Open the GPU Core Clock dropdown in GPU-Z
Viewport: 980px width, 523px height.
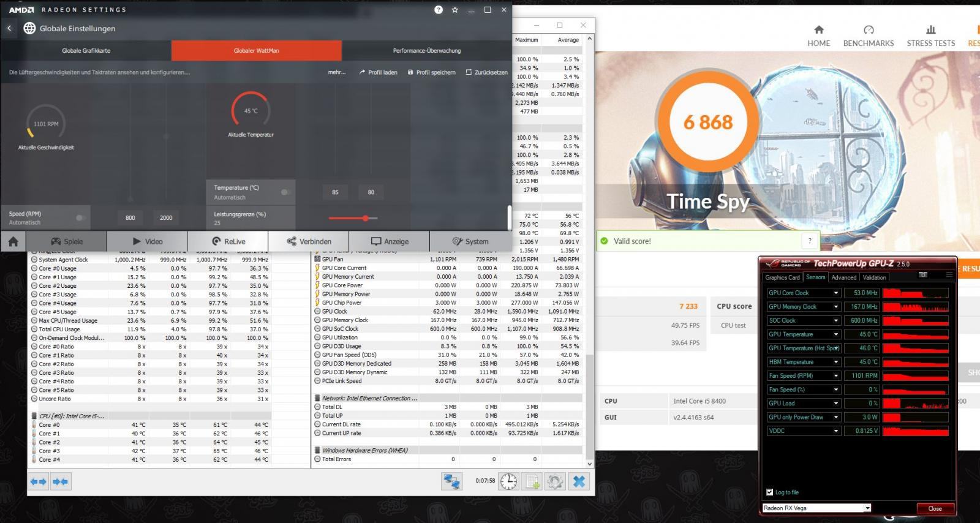[835, 293]
